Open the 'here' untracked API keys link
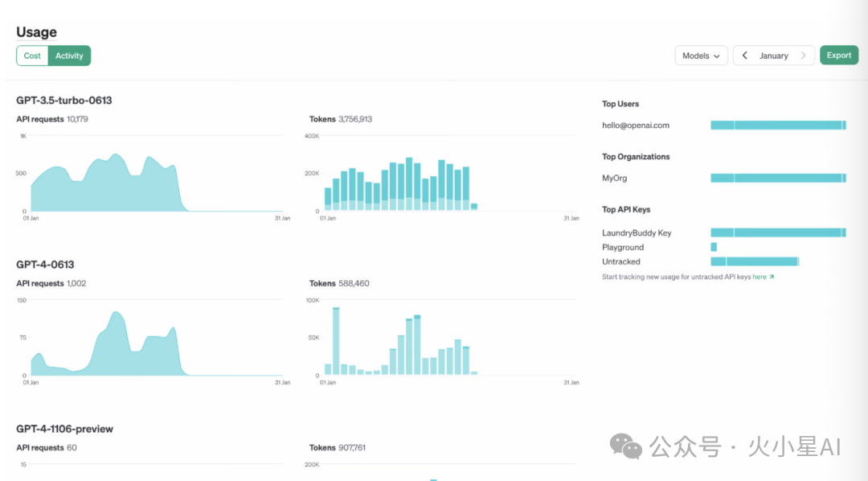868x481 pixels. pos(759,277)
